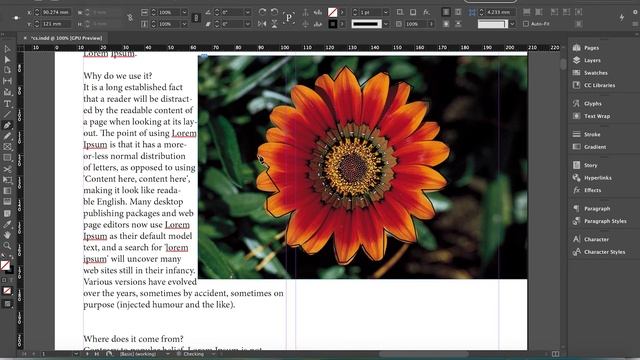Viewport: 640px width, 360px height.
Task: Select the Gradient Swatch tool
Action: pos(7,191)
